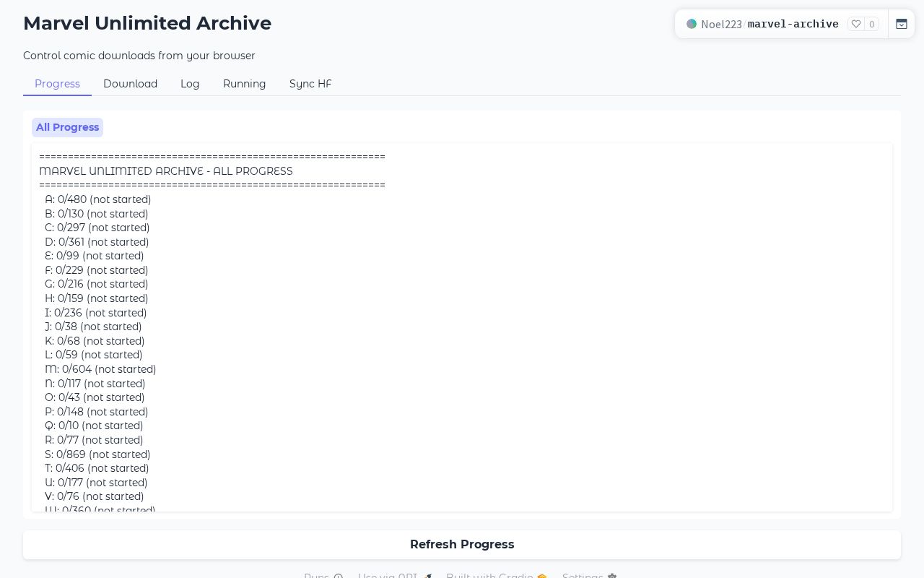Select the All Progress label
Screen dimensions: 924x578
point(67,127)
